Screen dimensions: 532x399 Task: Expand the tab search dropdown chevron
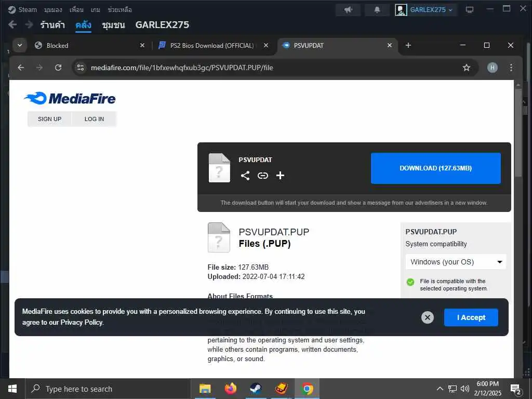pyautogui.click(x=20, y=45)
